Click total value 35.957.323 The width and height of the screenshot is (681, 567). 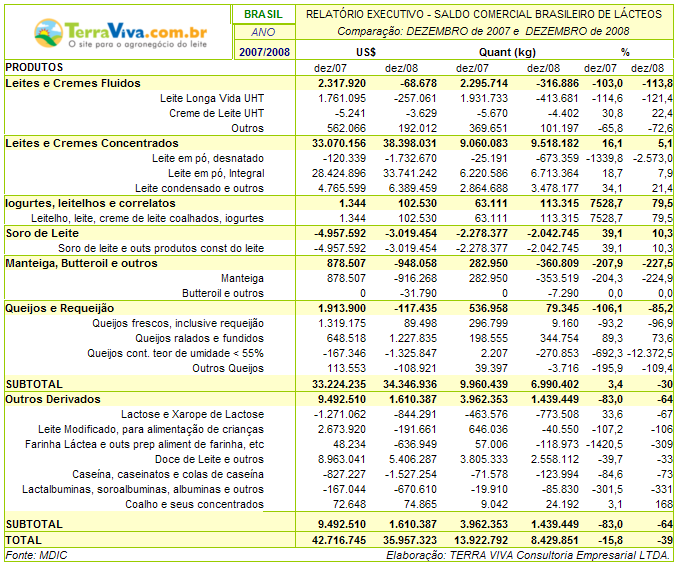410,541
